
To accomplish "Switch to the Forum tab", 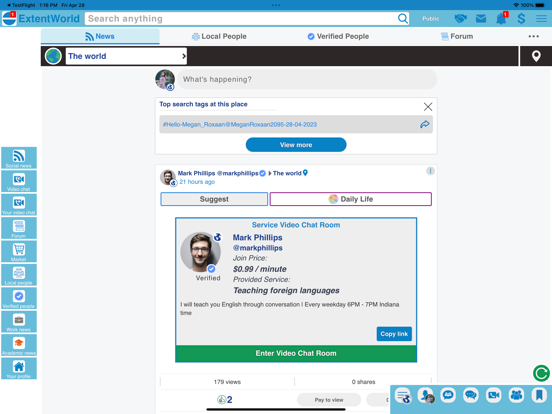I will [457, 36].
